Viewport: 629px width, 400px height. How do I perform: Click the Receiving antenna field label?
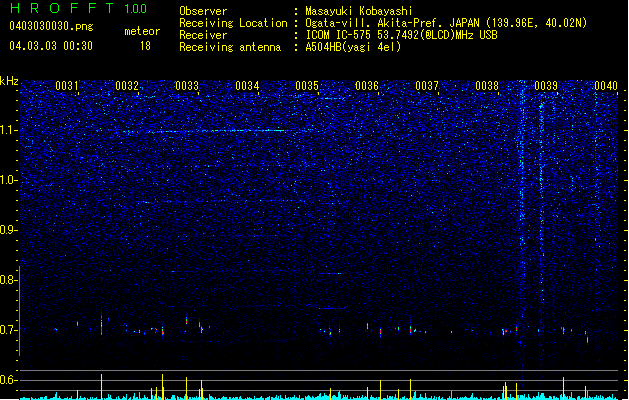[230, 47]
